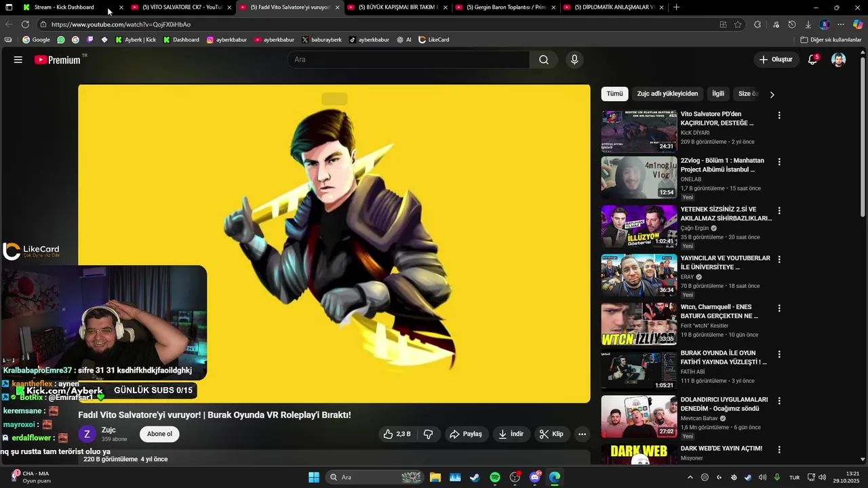Like the video with thumbs-up 2,3 B

click(x=397, y=434)
